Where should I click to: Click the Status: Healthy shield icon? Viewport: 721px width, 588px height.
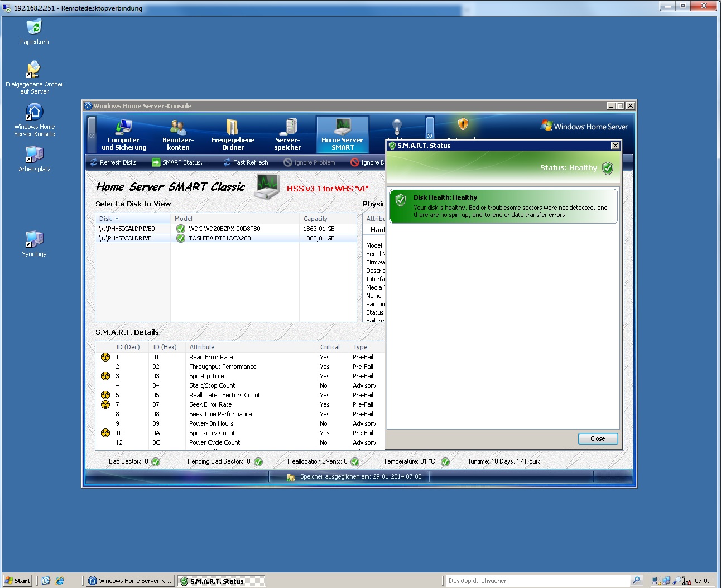click(x=608, y=168)
